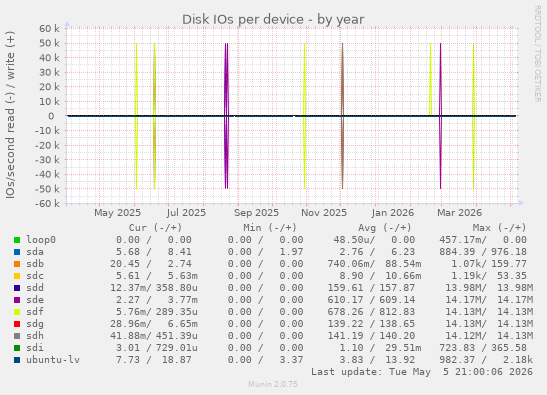Viewport: 547px width, 395px height.
Task: Click the 'Avg (-/+)' column header
Action: [x=385, y=228]
